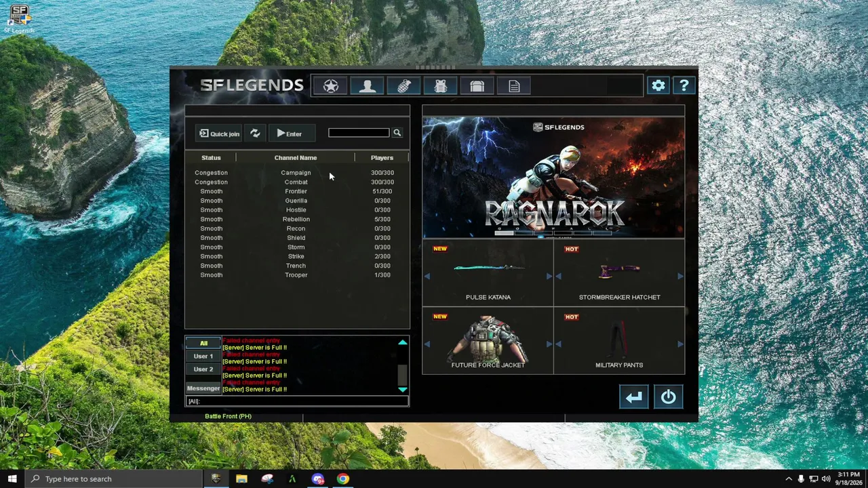Click the return arrow back button

(x=633, y=397)
